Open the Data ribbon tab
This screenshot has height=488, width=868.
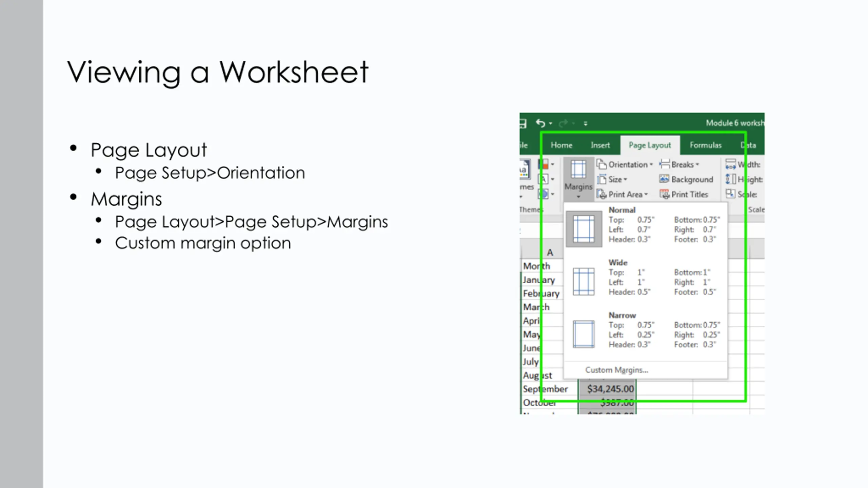click(748, 145)
